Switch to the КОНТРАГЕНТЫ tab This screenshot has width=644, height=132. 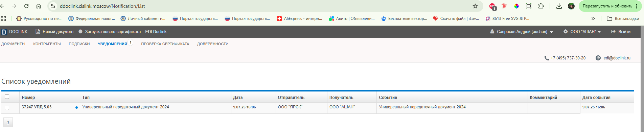coord(47,44)
